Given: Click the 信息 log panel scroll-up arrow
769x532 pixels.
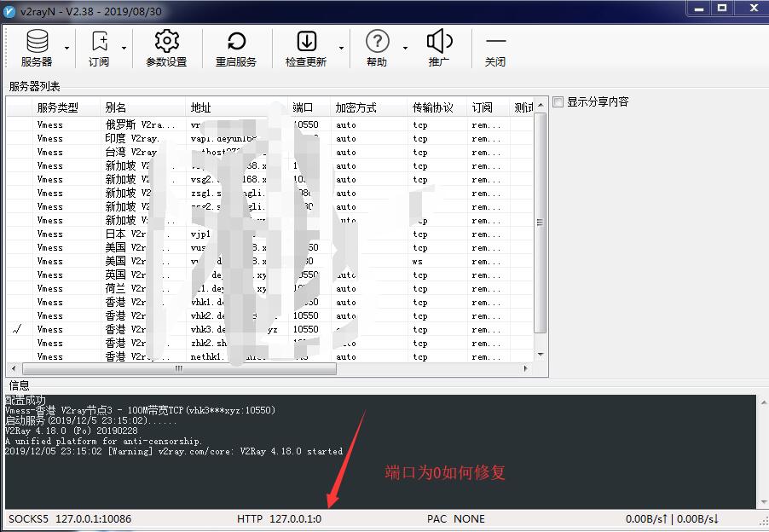Looking at the screenshot, I should [x=763, y=402].
